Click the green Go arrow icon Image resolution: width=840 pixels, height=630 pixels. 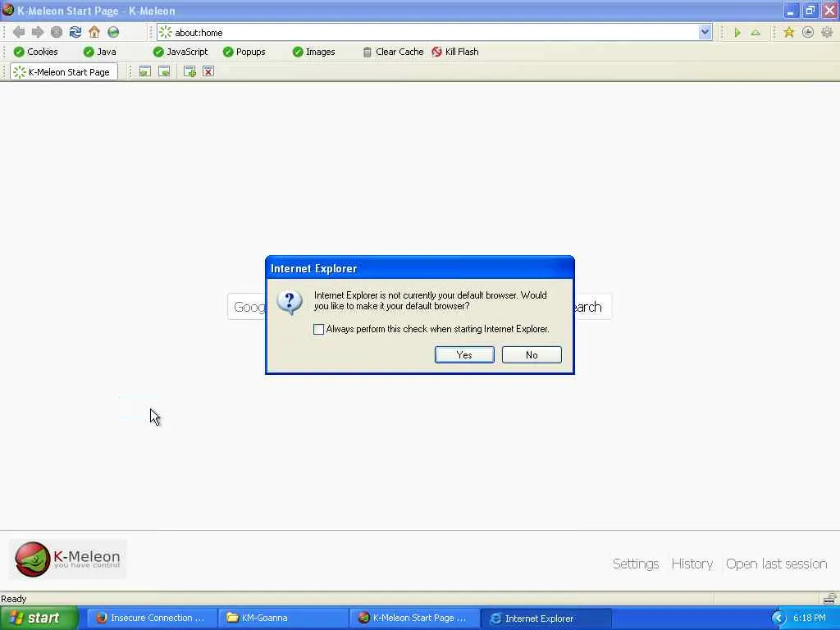[737, 33]
